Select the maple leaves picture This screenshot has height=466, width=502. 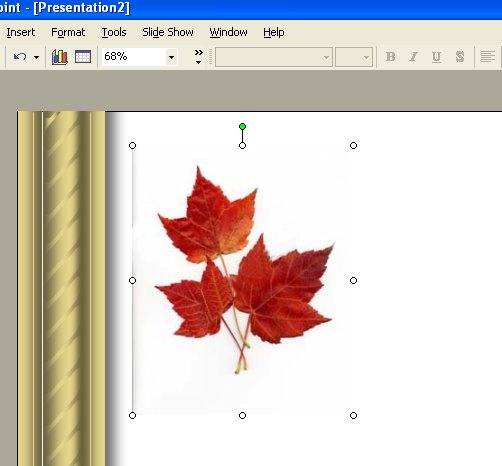point(243,280)
